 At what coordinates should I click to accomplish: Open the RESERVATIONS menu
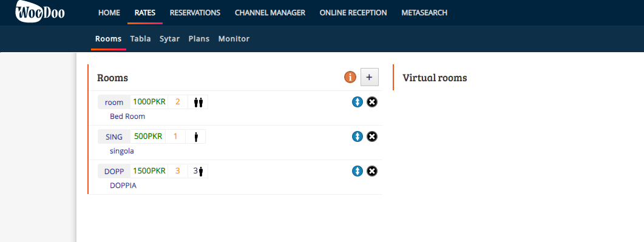tap(195, 13)
